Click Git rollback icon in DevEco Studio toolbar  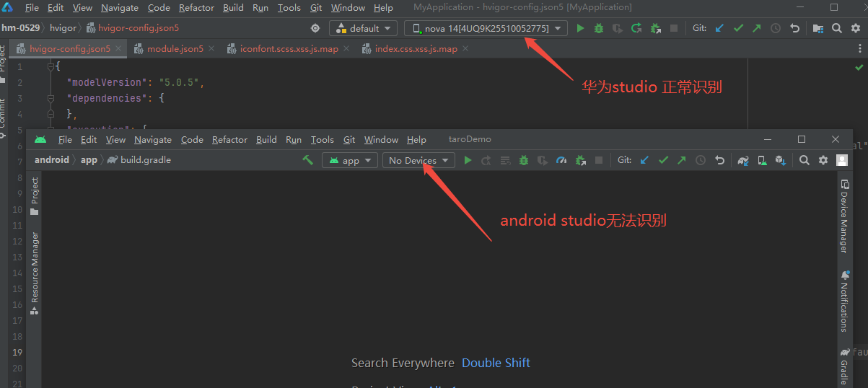point(794,28)
